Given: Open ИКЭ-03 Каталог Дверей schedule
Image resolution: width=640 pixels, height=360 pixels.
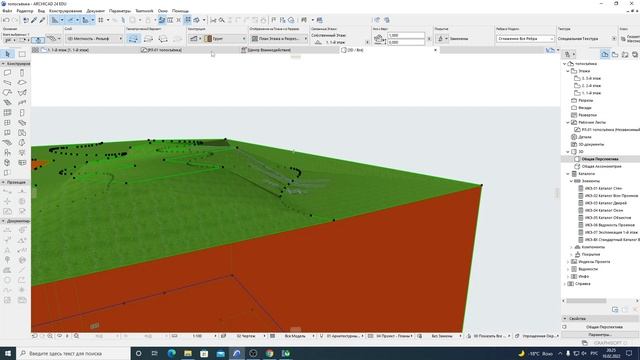Looking at the screenshot, I should [605, 203].
